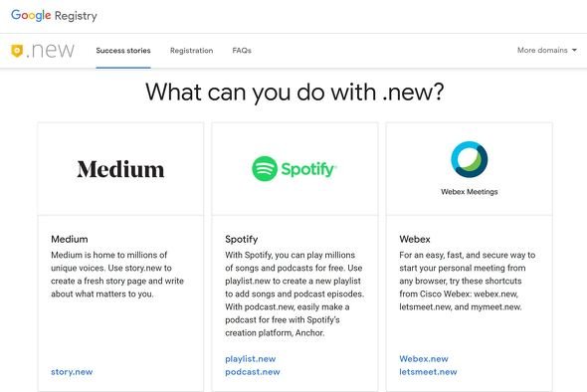Select the Webex card heading
The width and height of the screenshot is (587, 392).
[415, 239]
